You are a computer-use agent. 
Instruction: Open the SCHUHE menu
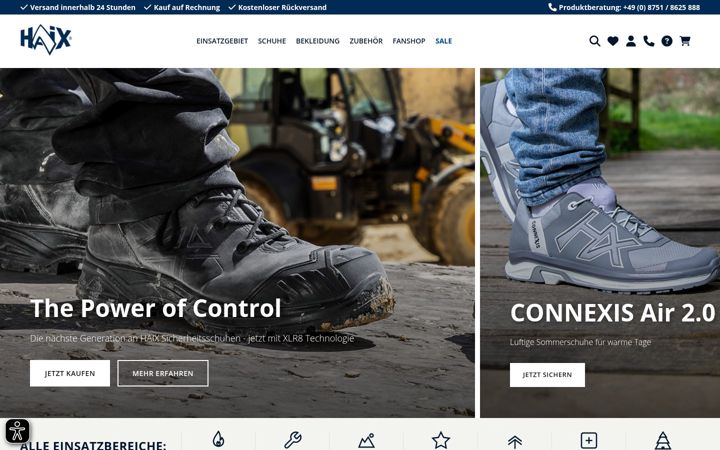[272, 41]
